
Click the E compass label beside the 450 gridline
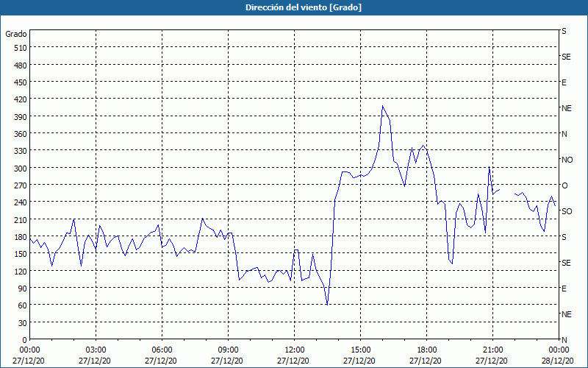pyautogui.click(x=564, y=82)
